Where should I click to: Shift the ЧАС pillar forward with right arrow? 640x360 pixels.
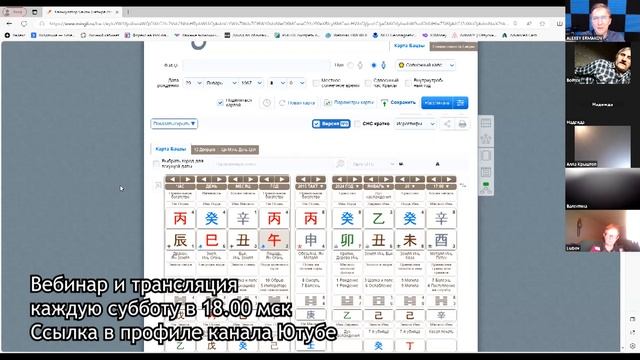(188, 179)
